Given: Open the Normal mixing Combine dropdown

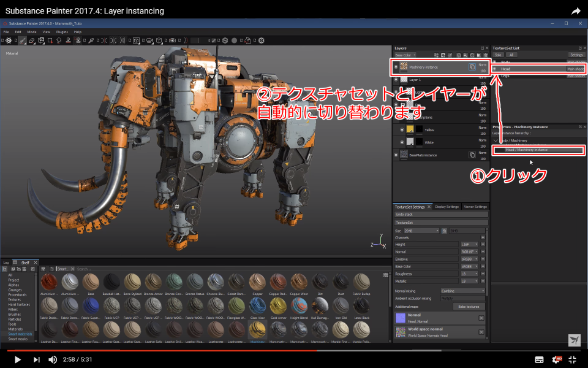Looking at the screenshot, I should (x=463, y=291).
